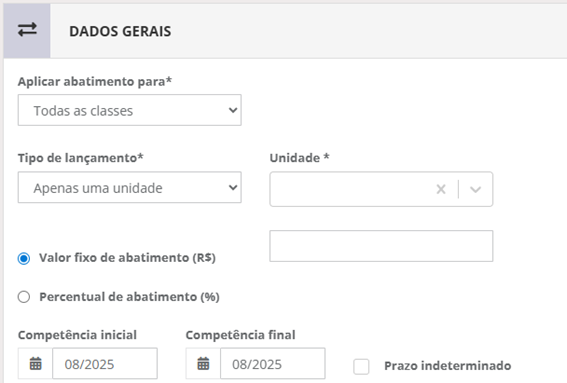Clear the Unidade field with the X icon
The height and width of the screenshot is (383, 567).
pyautogui.click(x=441, y=189)
